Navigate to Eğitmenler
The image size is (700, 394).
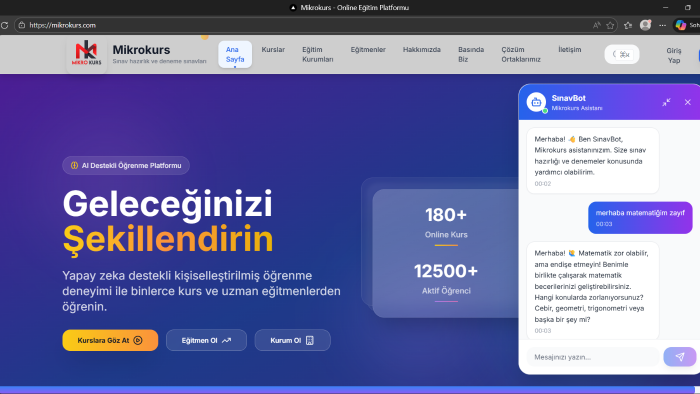click(368, 50)
